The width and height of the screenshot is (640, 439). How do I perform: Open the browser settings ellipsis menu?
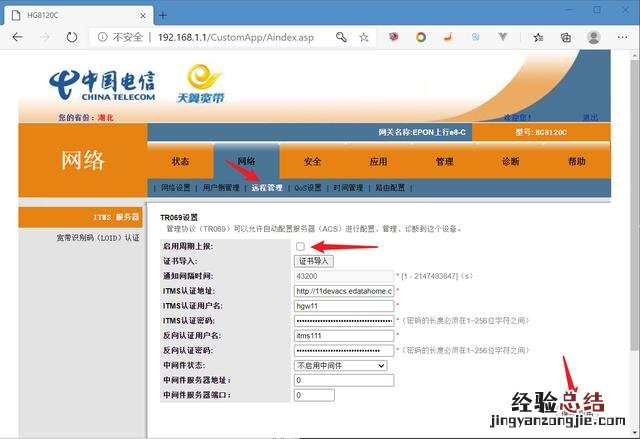(x=622, y=37)
